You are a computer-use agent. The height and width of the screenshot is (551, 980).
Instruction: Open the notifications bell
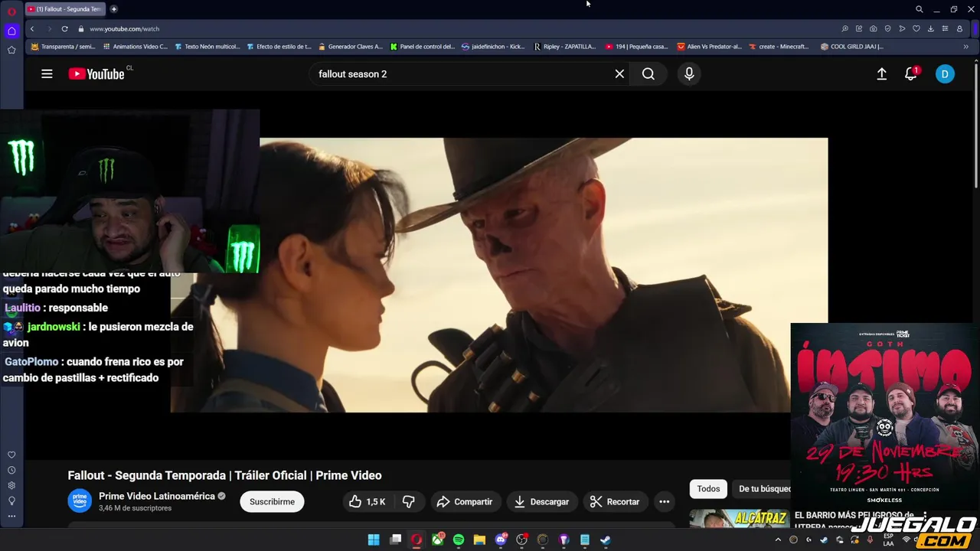pos(911,73)
